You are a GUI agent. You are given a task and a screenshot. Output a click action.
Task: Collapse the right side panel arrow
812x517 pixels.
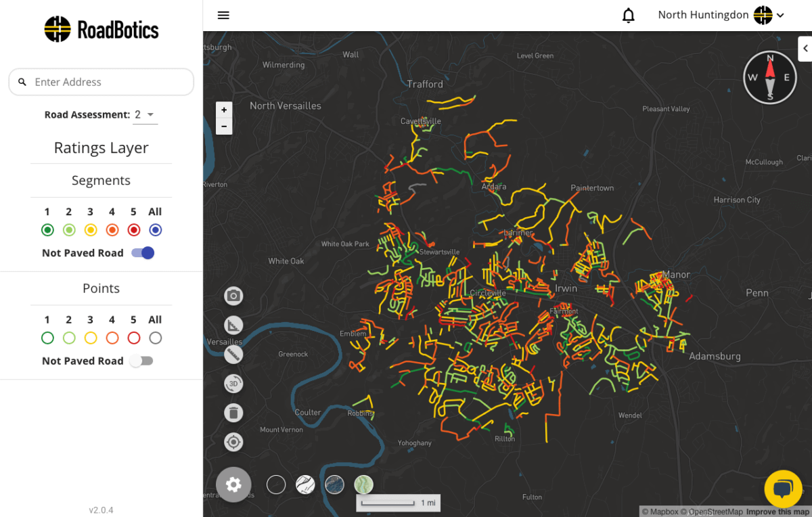[x=805, y=48]
